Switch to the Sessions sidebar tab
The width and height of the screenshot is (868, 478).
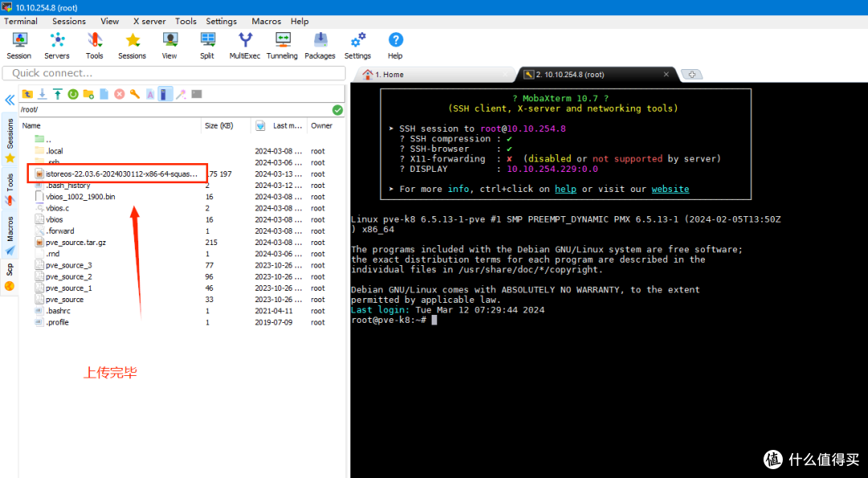pyautogui.click(x=10, y=140)
